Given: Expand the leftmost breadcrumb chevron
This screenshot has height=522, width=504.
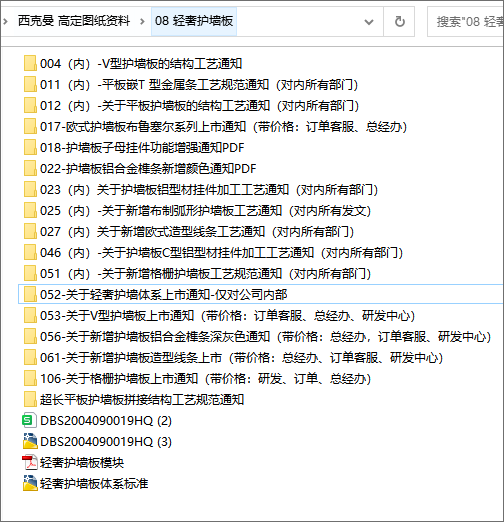Looking at the screenshot, I should point(5,22).
